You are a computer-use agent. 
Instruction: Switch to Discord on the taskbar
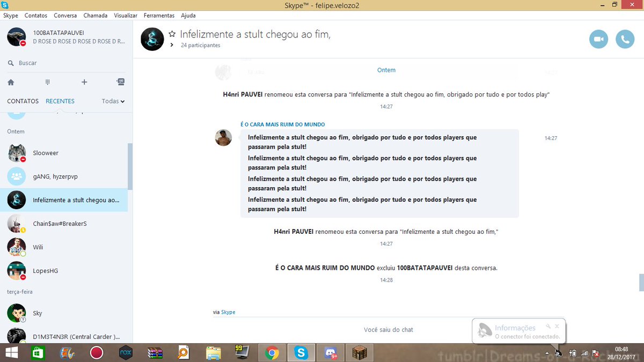click(330, 353)
